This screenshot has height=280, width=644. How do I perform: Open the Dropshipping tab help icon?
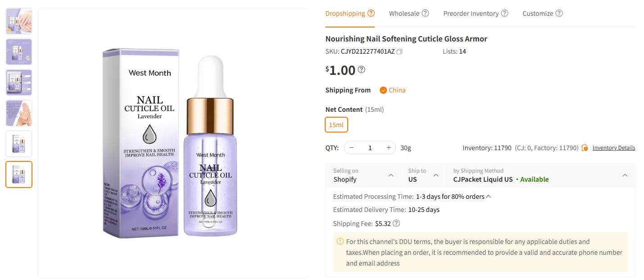coord(371,13)
